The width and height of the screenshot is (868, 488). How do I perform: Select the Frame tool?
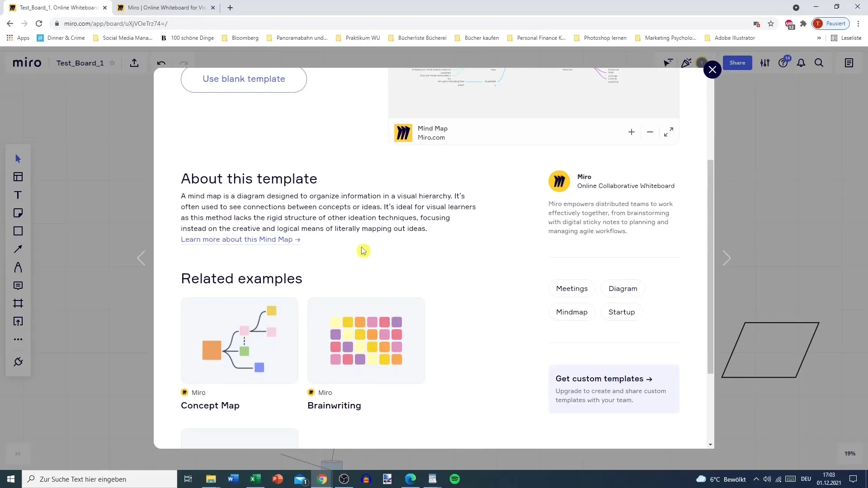[18, 303]
